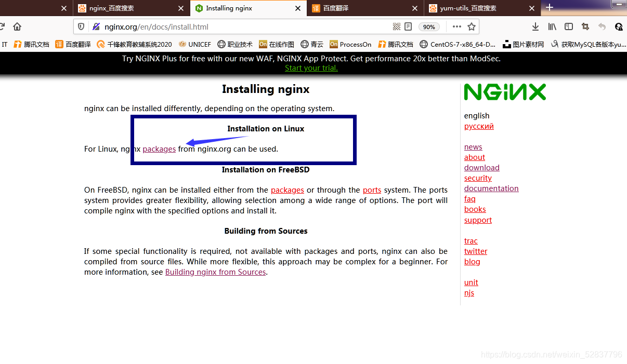Viewport: 627px width, 364px height.
Task: Open the downloads arrow icon
Action: click(x=535, y=26)
